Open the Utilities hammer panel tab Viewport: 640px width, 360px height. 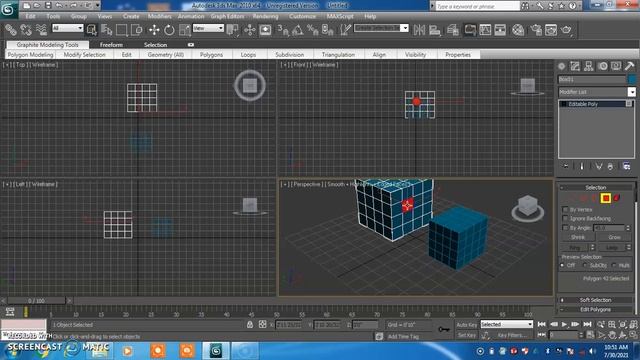click(629, 66)
